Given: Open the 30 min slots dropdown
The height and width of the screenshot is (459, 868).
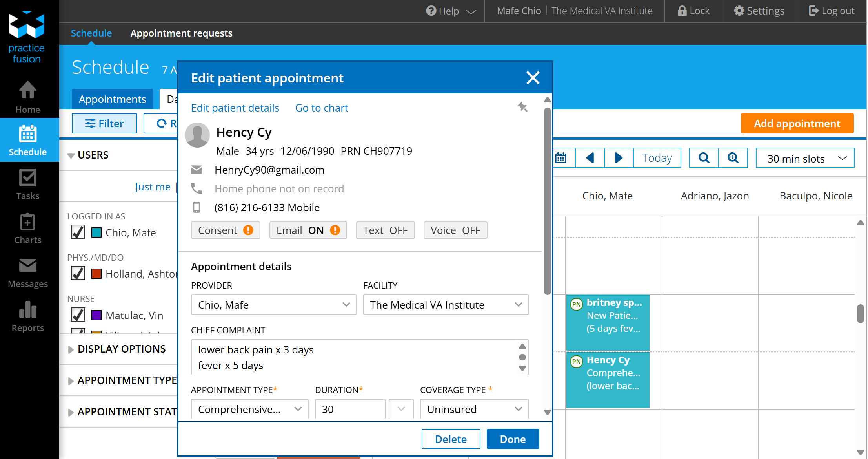Looking at the screenshot, I should click(x=804, y=158).
